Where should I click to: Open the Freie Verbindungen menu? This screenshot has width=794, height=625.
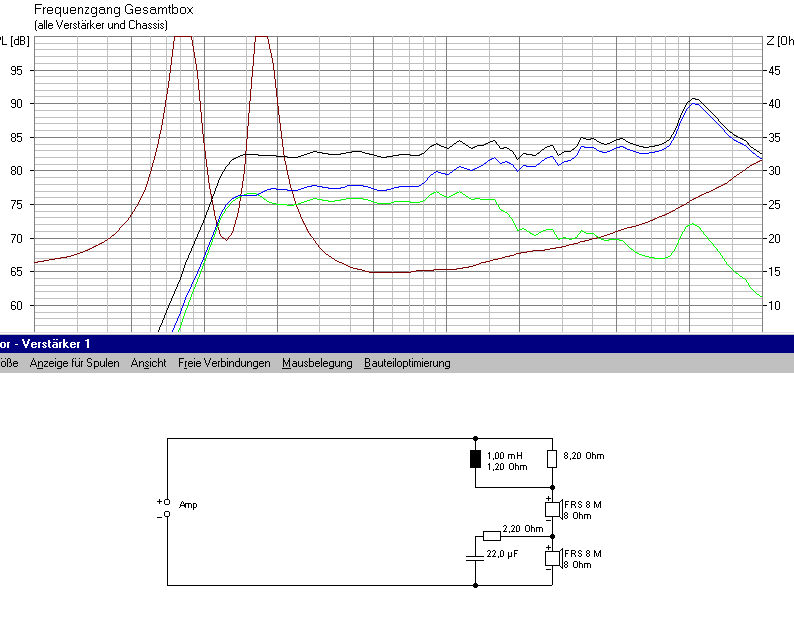click(x=224, y=363)
